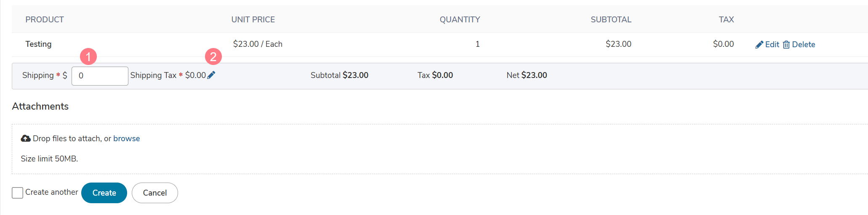The image size is (868, 215).
Task: Click the Edit link text
Action: (772, 45)
